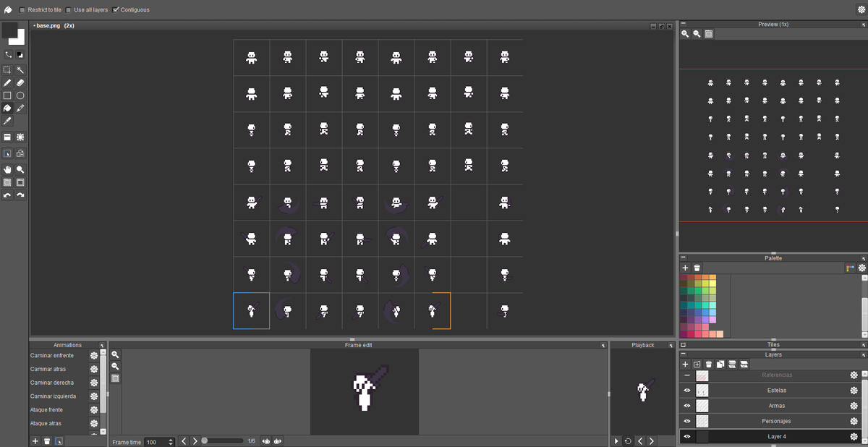The width and height of the screenshot is (868, 447).
Task: Select the hand pan tool
Action: (x=7, y=169)
